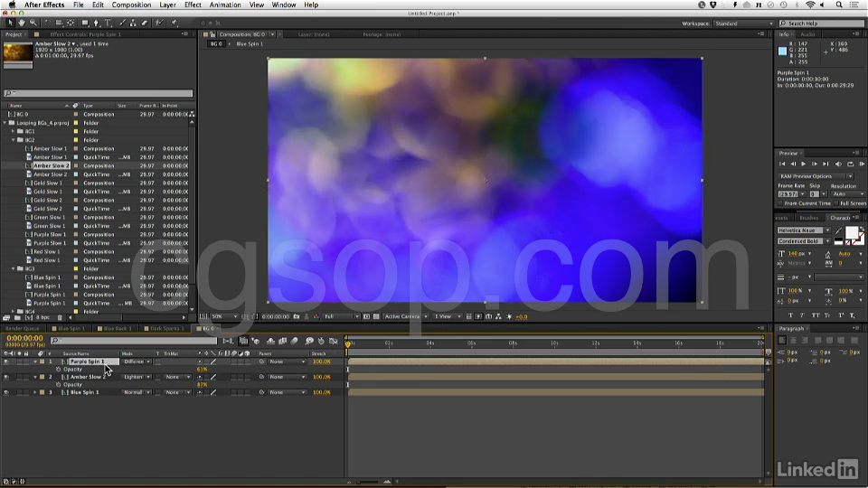Open the Animation menu
This screenshot has height=488, width=868.
[x=225, y=5]
